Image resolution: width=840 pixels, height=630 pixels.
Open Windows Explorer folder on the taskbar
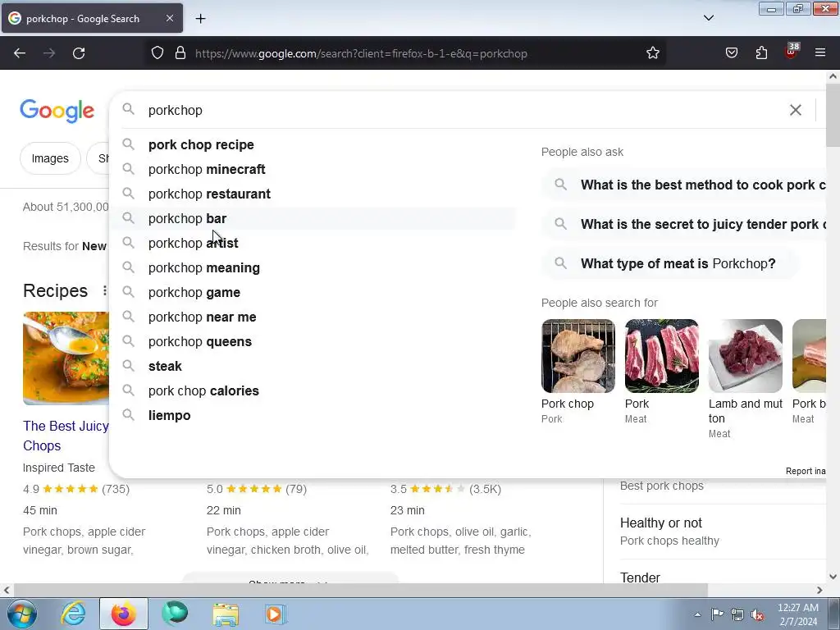click(226, 614)
